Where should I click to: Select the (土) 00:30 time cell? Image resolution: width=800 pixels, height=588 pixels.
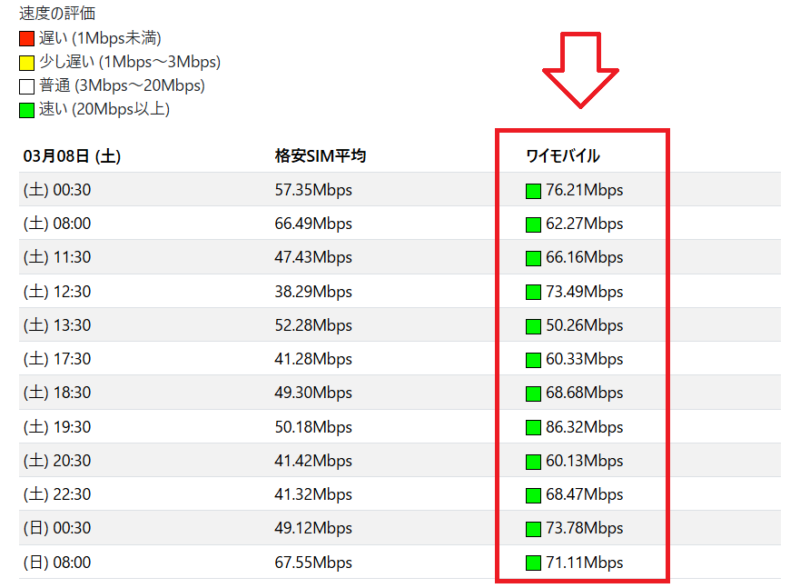pyautogui.click(x=57, y=190)
